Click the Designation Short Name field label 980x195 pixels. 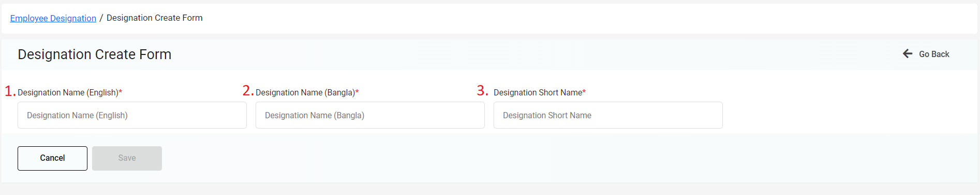pyautogui.click(x=538, y=92)
